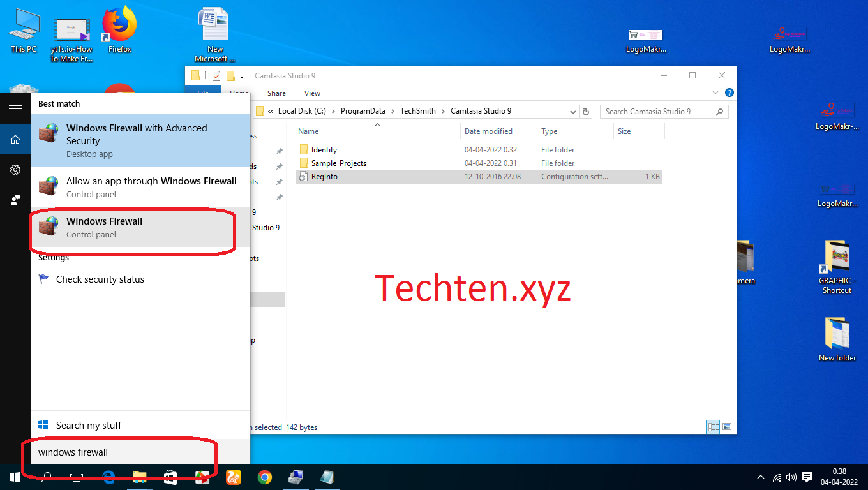Screen dimensions: 868x490
Task: Open the This PC desktop icon
Action: coord(24,31)
